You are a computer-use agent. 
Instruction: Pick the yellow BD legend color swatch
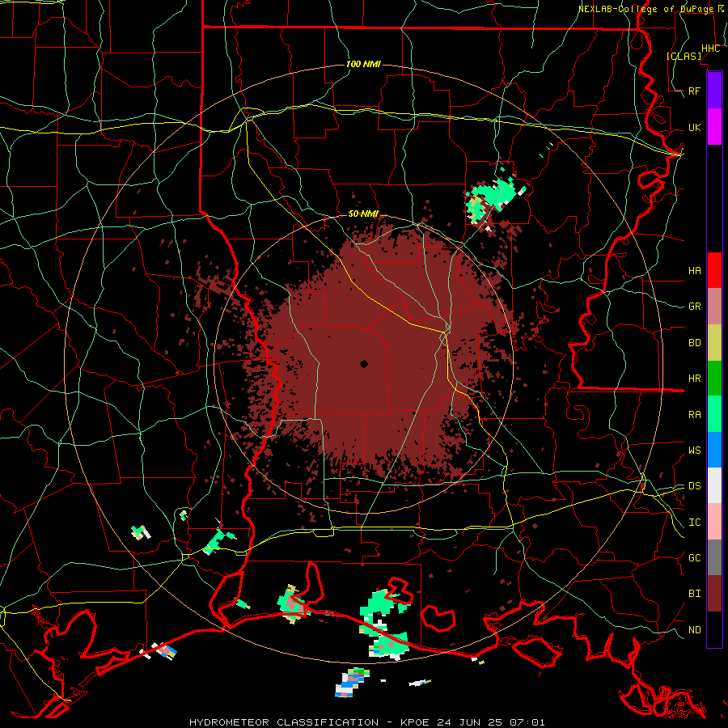click(x=714, y=343)
